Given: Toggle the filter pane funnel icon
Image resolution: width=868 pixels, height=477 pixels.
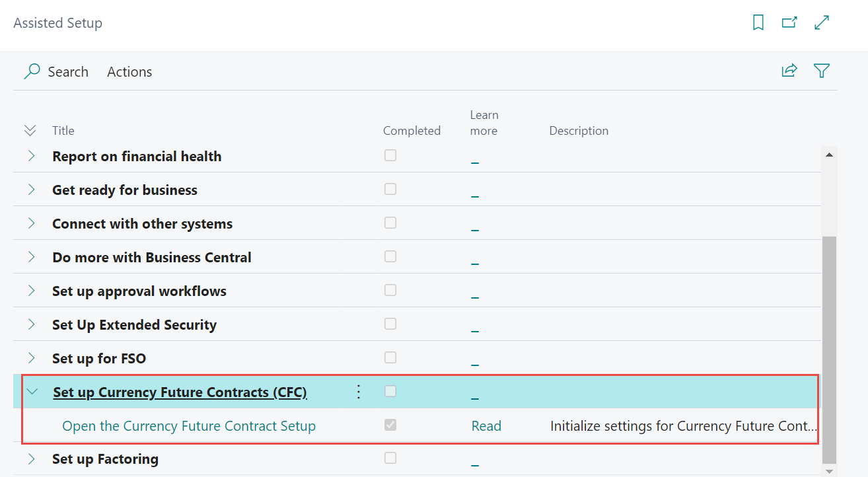Looking at the screenshot, I should (x=822, y=71).
